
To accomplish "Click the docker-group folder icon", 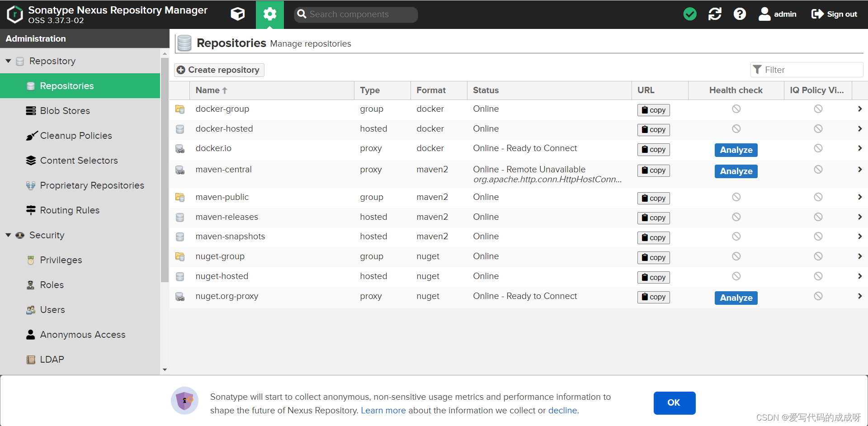I will [180, 109].
